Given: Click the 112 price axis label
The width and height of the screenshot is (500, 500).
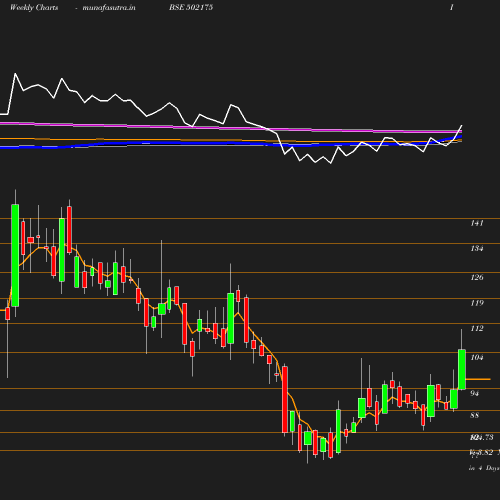Looking at the screenshot, I should point(477,328).
